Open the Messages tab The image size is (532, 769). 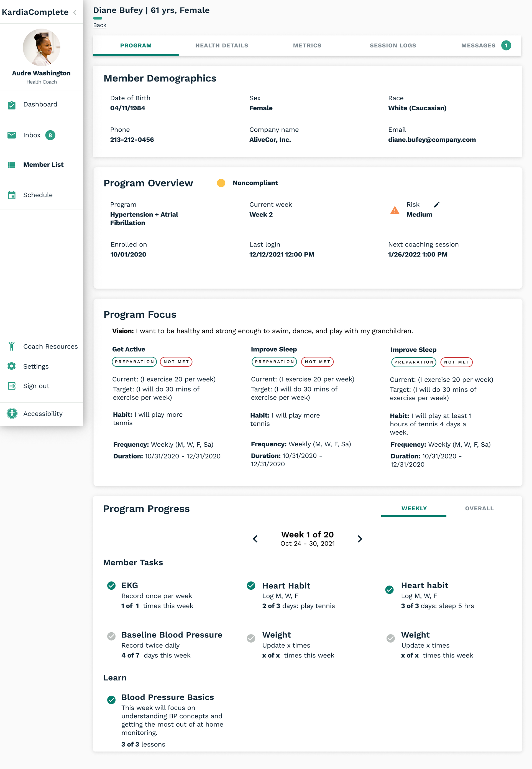(x=478, y=45)
